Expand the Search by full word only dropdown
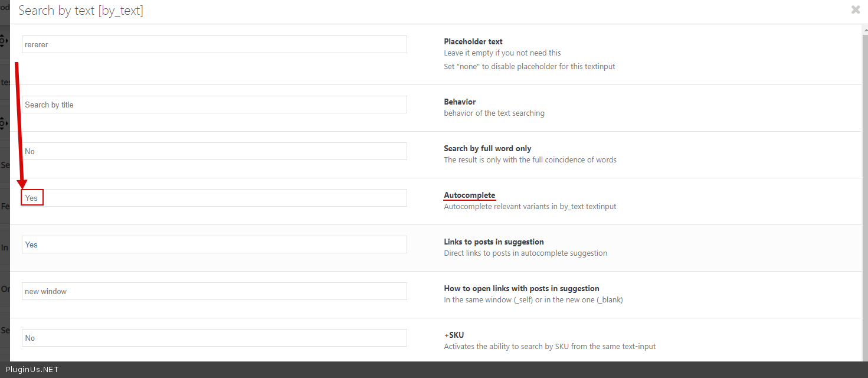The image size is (868, 378). pyautogui.click(x=214, y=151)
